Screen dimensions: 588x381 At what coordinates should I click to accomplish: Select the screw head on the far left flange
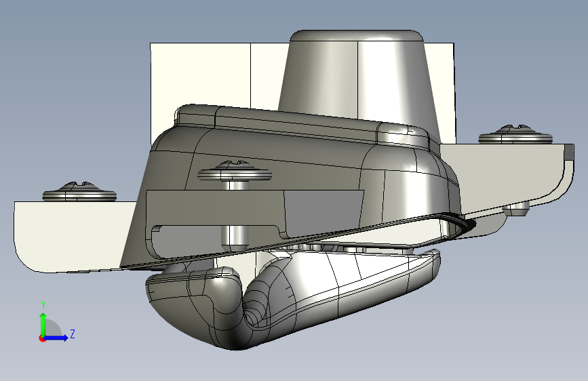pos(79,192)
